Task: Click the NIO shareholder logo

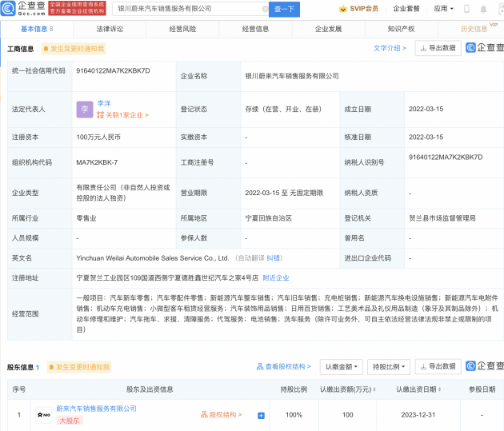Action: pyautogui.click(x=44, y=415)
